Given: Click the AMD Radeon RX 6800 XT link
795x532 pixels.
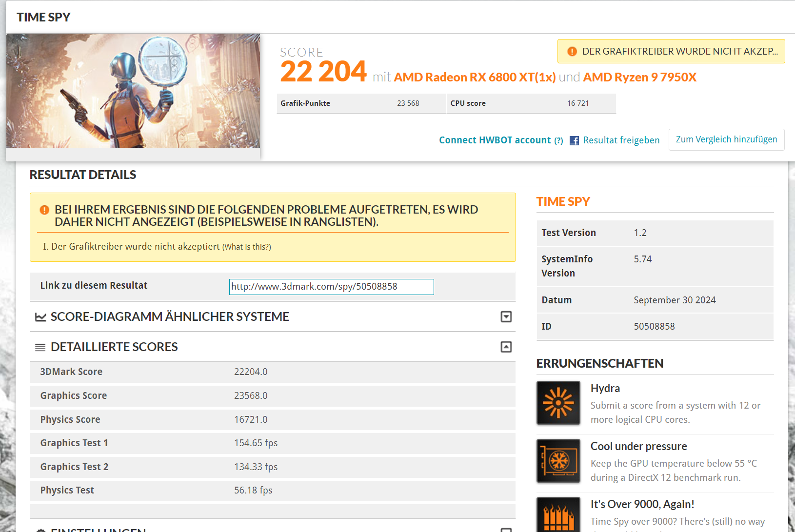Looking at the screenshot, I should click(x=475, y=77).
